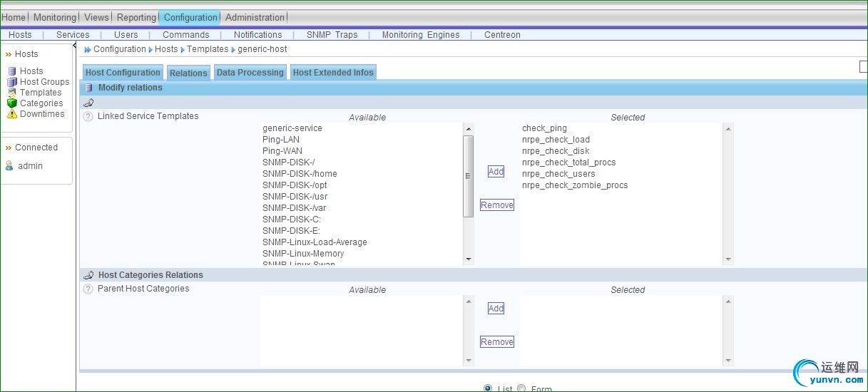Click help icon beside Linked Service Templates
The image size is (868, 392).
[88, 116]
